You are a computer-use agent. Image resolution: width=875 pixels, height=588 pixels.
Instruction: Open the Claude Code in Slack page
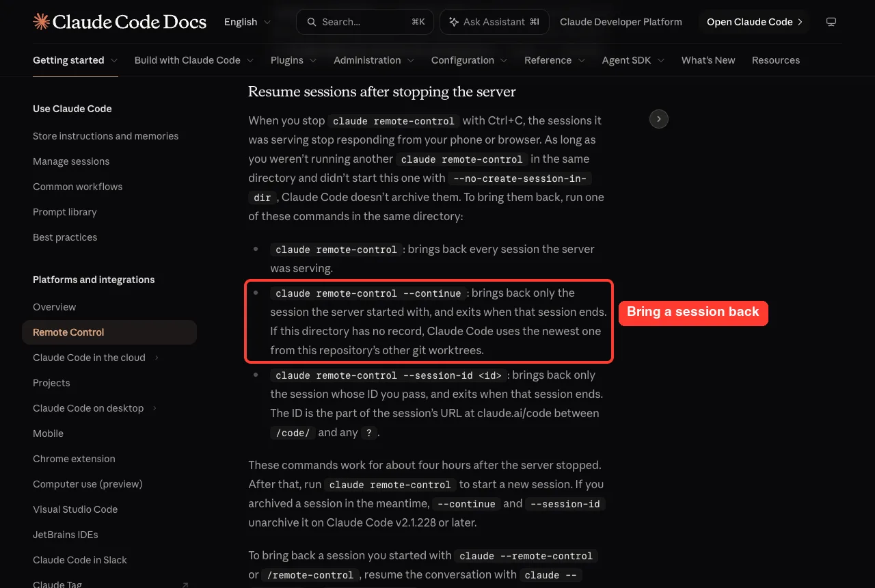(80, 560)
